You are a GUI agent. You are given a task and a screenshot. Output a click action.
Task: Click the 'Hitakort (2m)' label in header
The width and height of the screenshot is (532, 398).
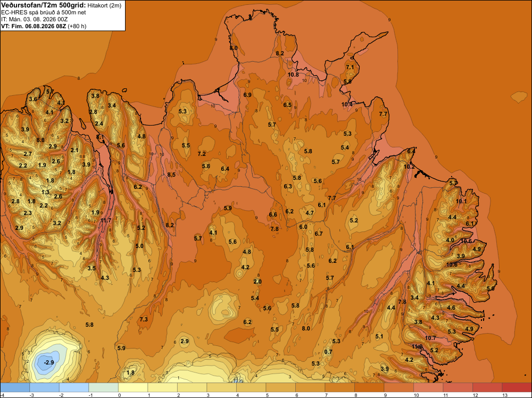(x=104, y=5)
